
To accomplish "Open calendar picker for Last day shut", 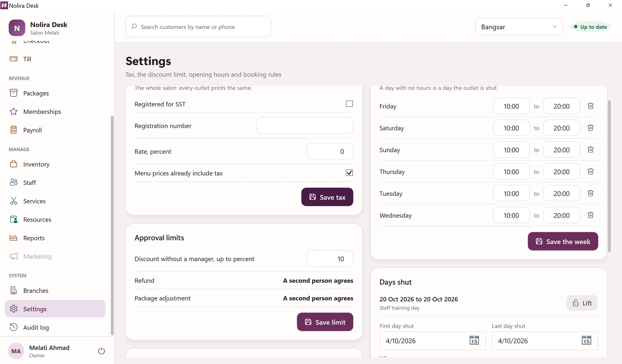I will point(586,341).
